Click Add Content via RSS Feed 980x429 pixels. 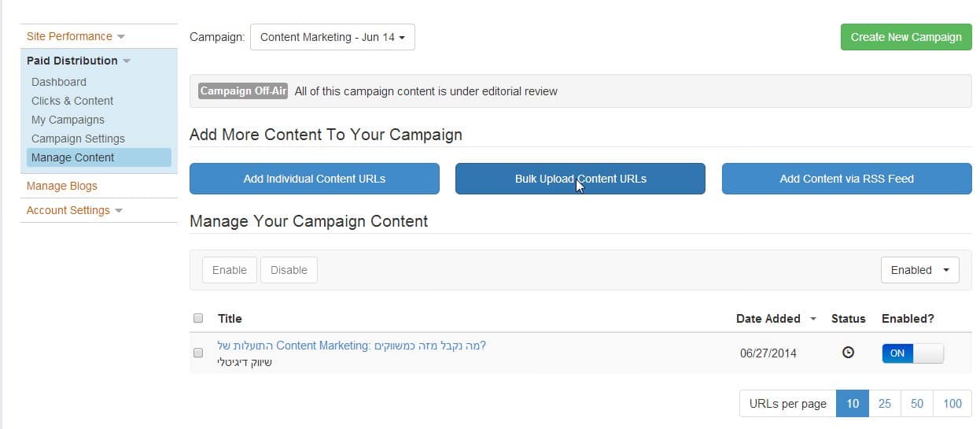847,179
